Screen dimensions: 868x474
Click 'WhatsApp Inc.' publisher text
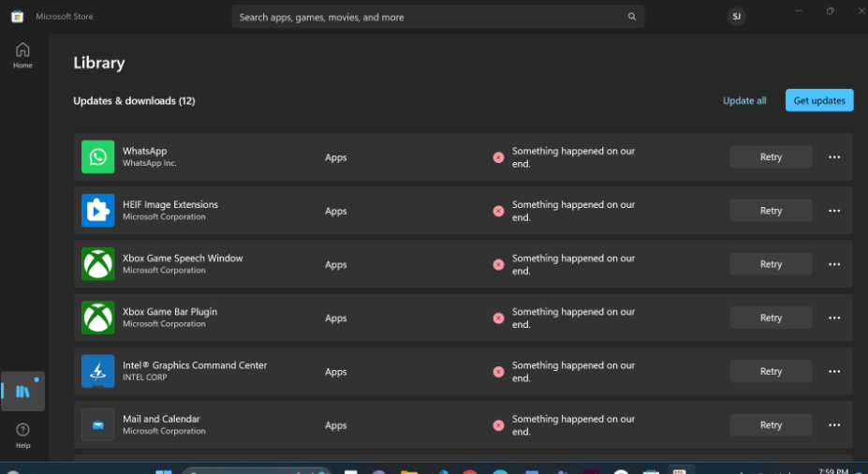tap(150, 163)
